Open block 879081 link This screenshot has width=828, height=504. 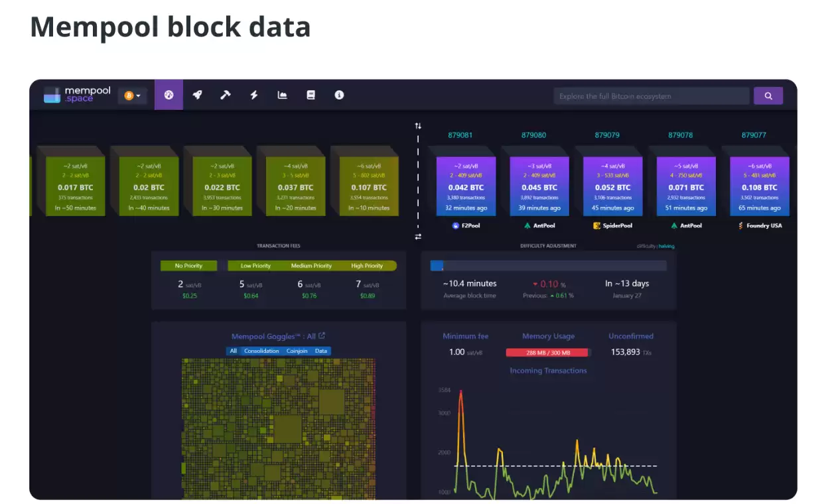pyautogui.click(x=460, y=135)
